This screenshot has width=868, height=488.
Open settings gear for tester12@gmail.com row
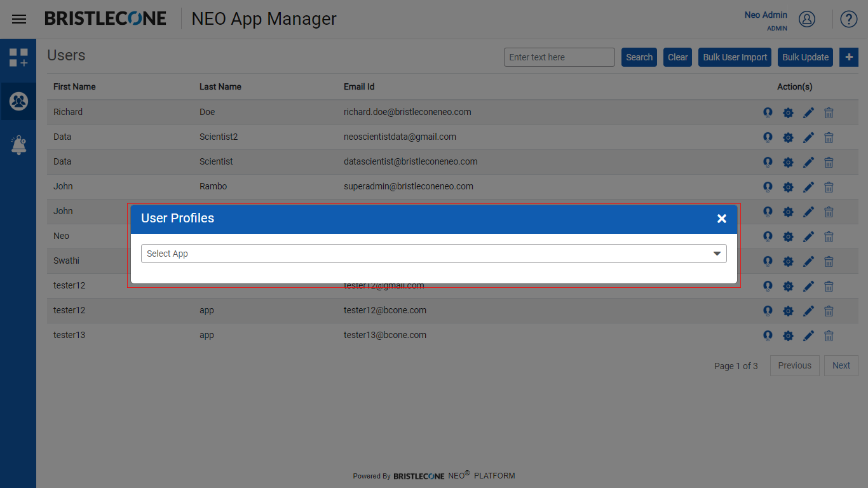click(x=788, y=286)
